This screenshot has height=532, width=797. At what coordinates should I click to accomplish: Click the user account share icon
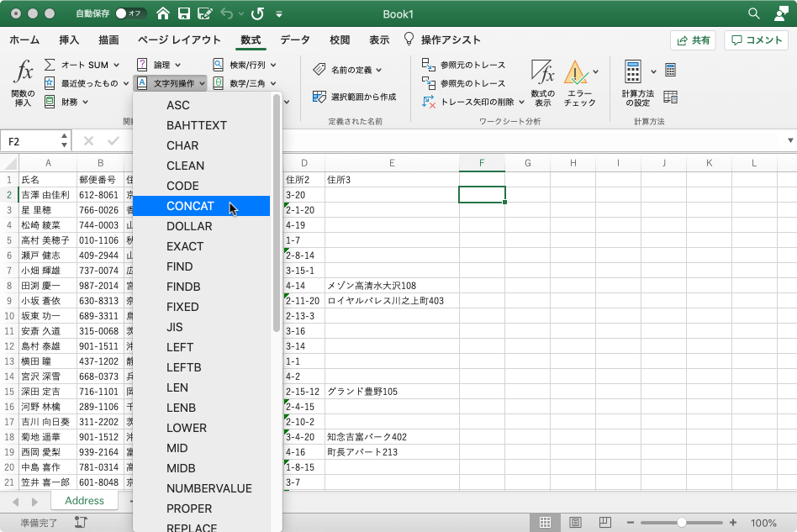(781, 13)
